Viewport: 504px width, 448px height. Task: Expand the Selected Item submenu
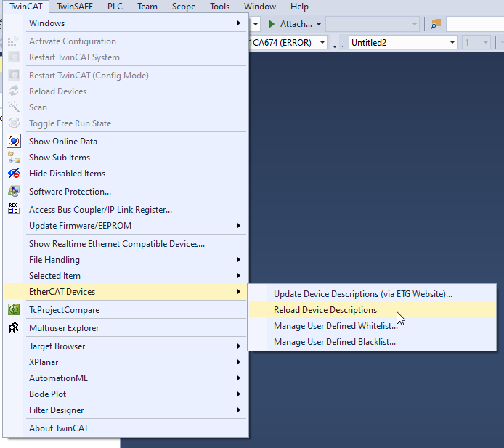pyautogui.click(x=126, y=276)
